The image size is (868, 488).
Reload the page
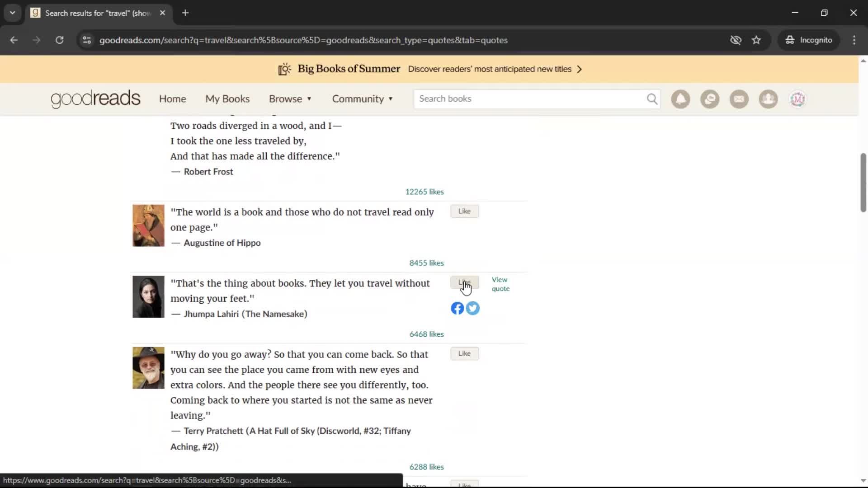(x=60, y=40)
